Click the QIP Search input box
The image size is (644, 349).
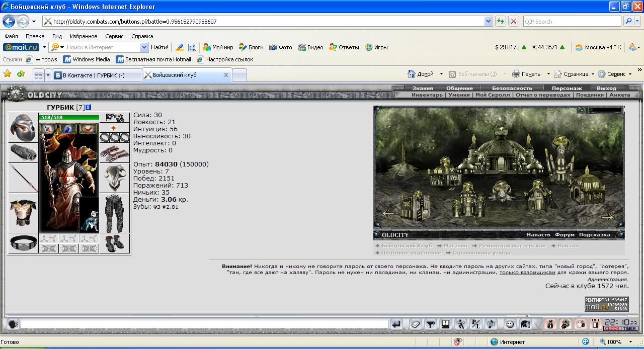(572, 21)
